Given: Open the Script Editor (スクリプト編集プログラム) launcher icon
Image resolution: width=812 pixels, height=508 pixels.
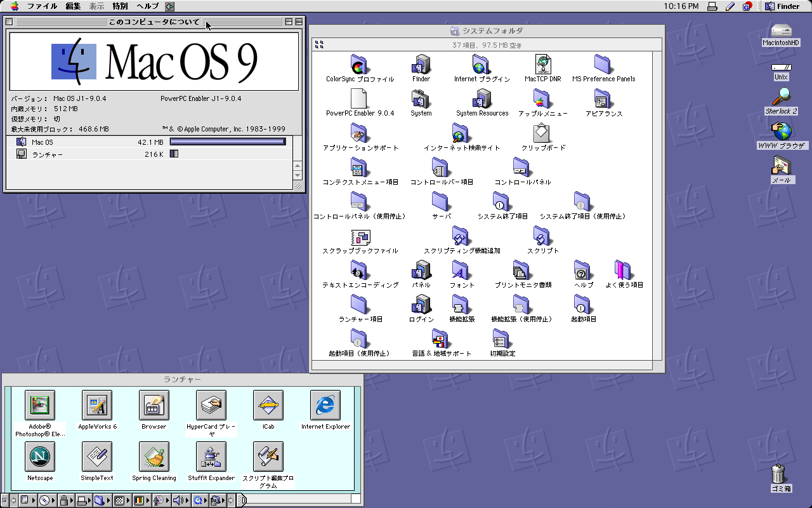Looking at the screenshot, I should (268, 457).
